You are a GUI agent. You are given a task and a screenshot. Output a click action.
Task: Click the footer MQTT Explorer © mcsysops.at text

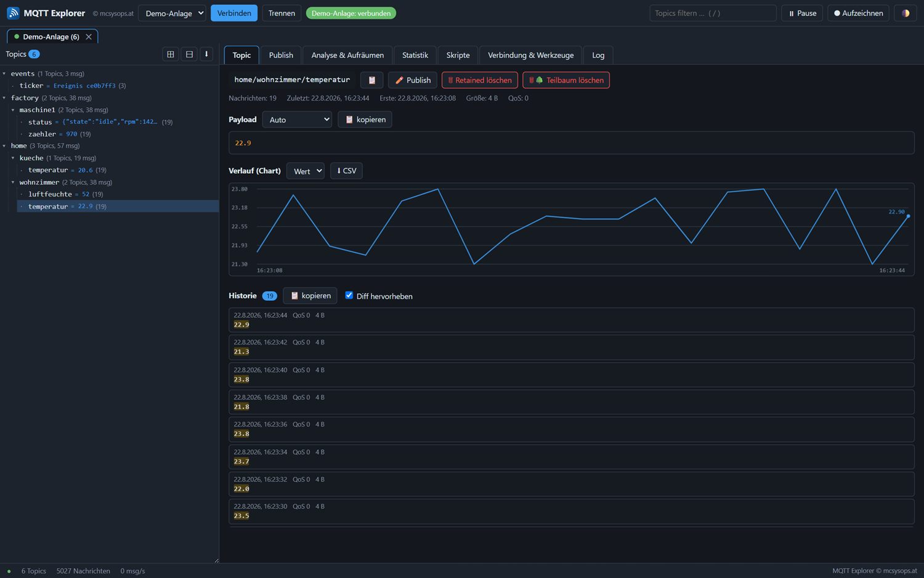coord(875,571)
